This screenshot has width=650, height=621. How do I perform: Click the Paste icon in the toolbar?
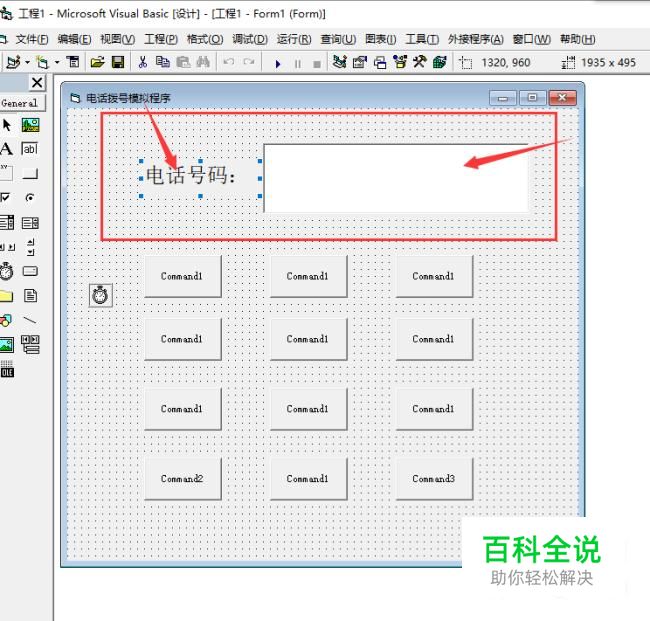click(183, 62)
